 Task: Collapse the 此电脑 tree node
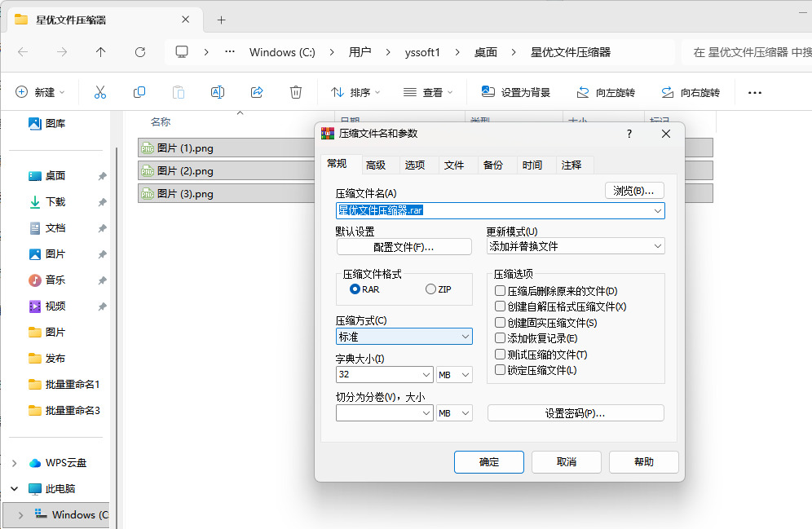click(15, 488)
